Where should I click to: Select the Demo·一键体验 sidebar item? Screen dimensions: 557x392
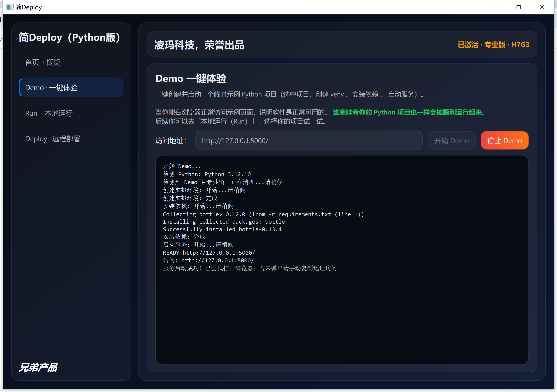tap(51, 87)
